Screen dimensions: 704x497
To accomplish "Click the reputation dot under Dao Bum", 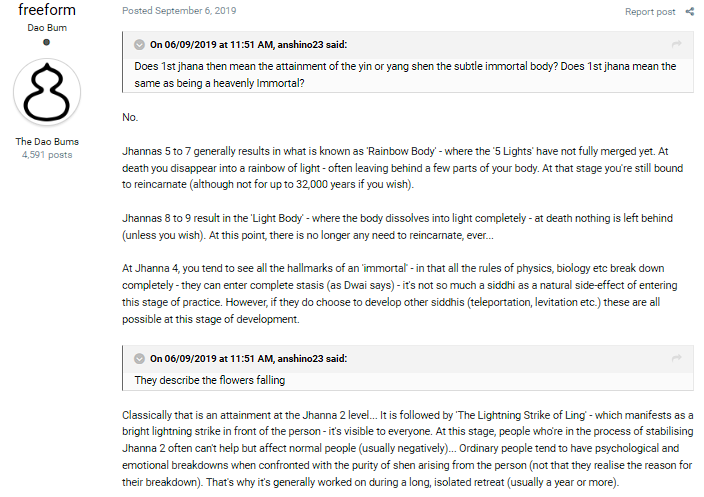I will 47,43.
